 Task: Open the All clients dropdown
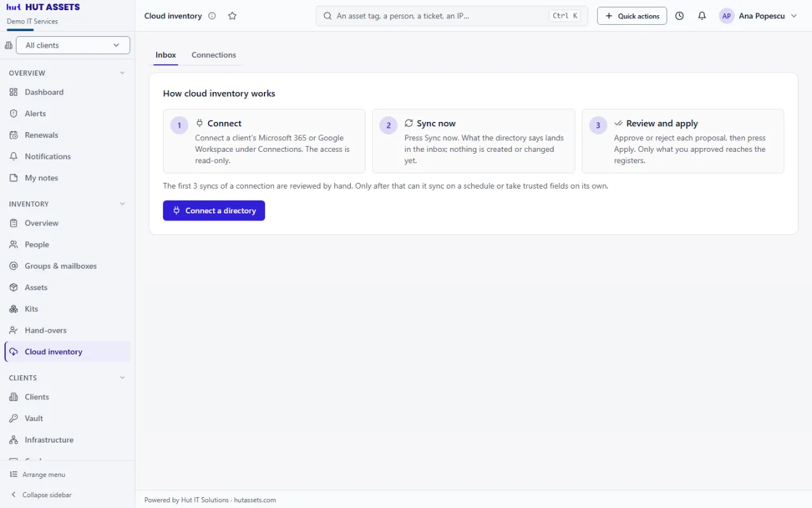(x=73, y=45)
